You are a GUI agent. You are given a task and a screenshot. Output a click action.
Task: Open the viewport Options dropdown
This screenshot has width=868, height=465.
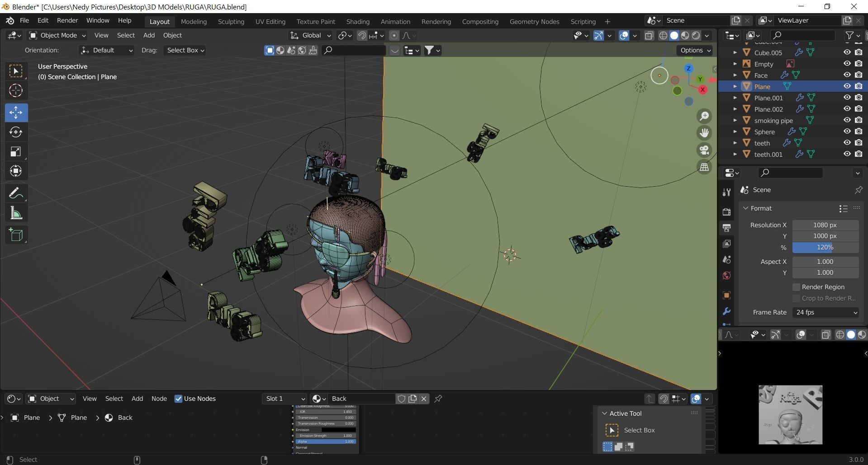pos(695,50)
